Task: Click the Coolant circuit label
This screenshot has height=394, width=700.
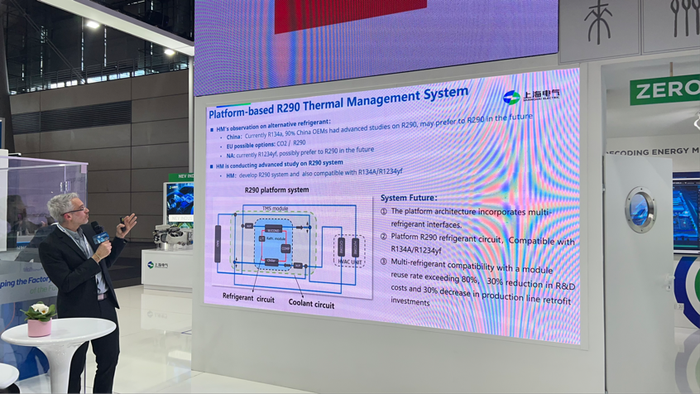Action: (311, 303)
